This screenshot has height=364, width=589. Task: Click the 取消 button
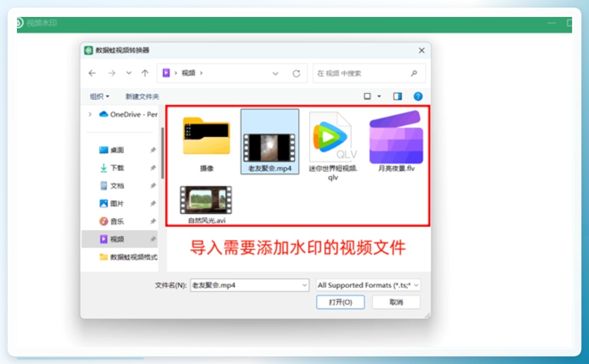pos(396,302)
